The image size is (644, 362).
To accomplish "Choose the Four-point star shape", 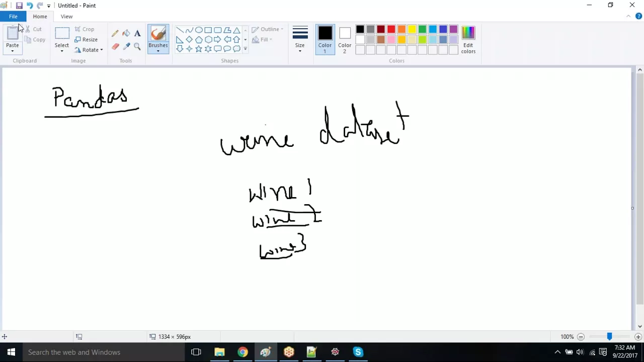I will pos(189,49).
